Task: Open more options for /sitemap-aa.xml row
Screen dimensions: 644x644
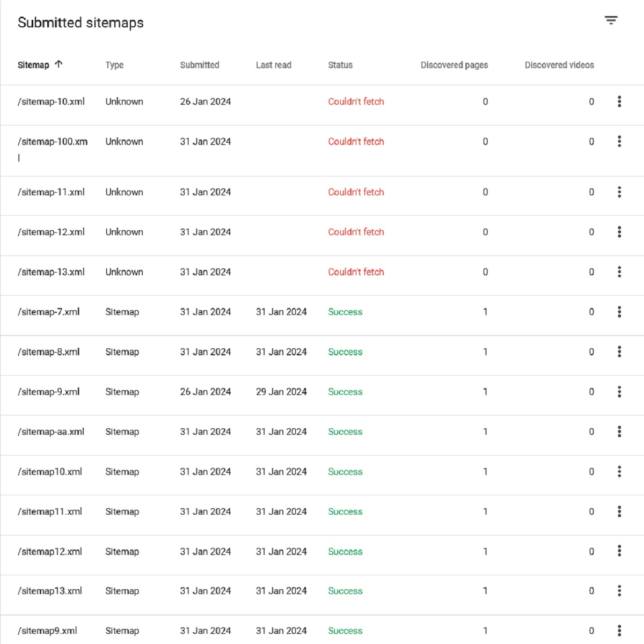Action: 619,431
